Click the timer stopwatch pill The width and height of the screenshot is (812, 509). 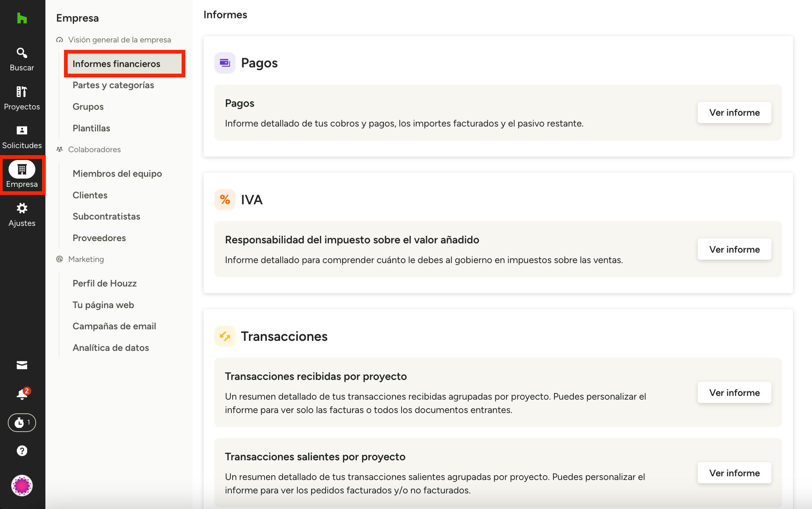coord(22,423)
